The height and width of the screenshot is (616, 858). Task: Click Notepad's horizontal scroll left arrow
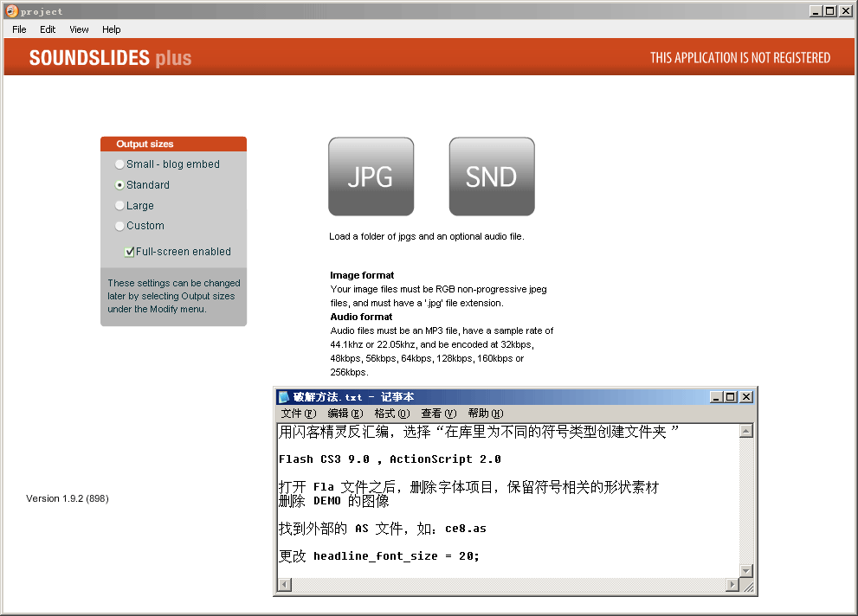(x=285, y=585)
